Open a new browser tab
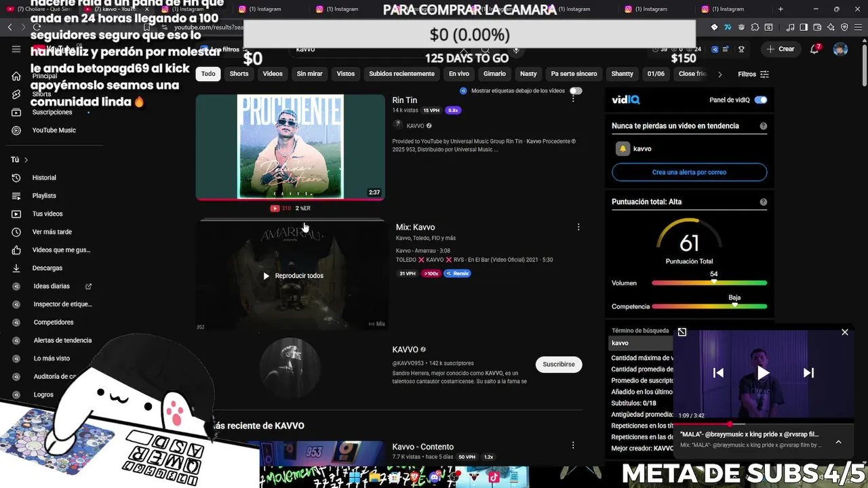Image resolution: width=868 pixels, height=488 pixels. pyautogui.click(x=781, y=9)
